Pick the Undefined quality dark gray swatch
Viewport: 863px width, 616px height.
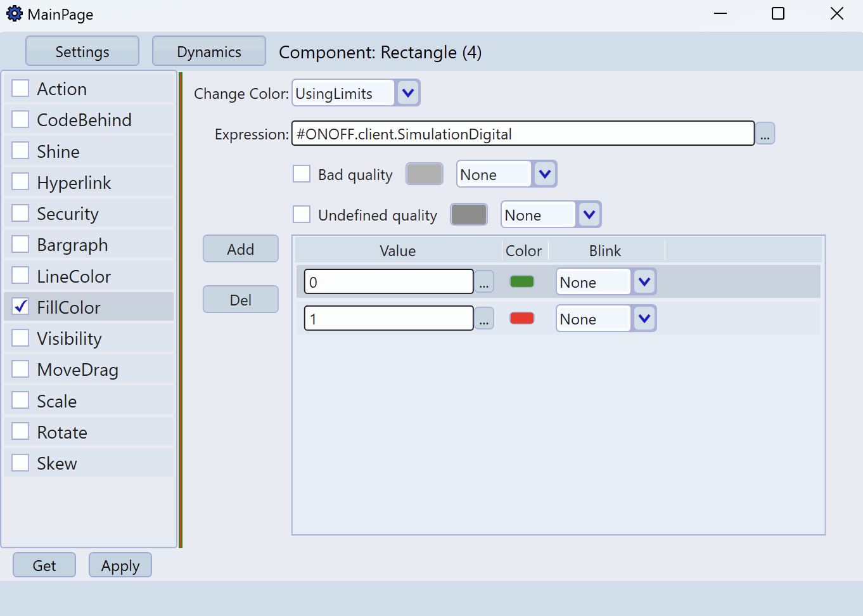click(469, 215)
